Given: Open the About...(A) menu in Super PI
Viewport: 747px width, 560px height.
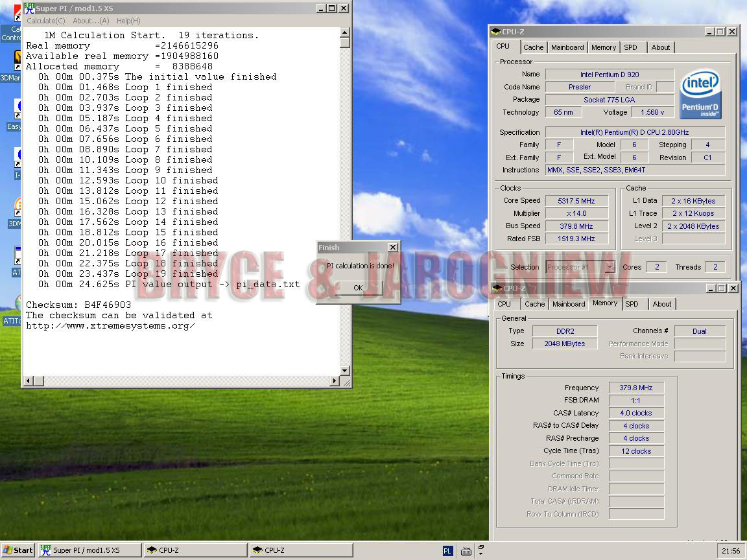Looking at the screenshot, I should tap(91, 21).
